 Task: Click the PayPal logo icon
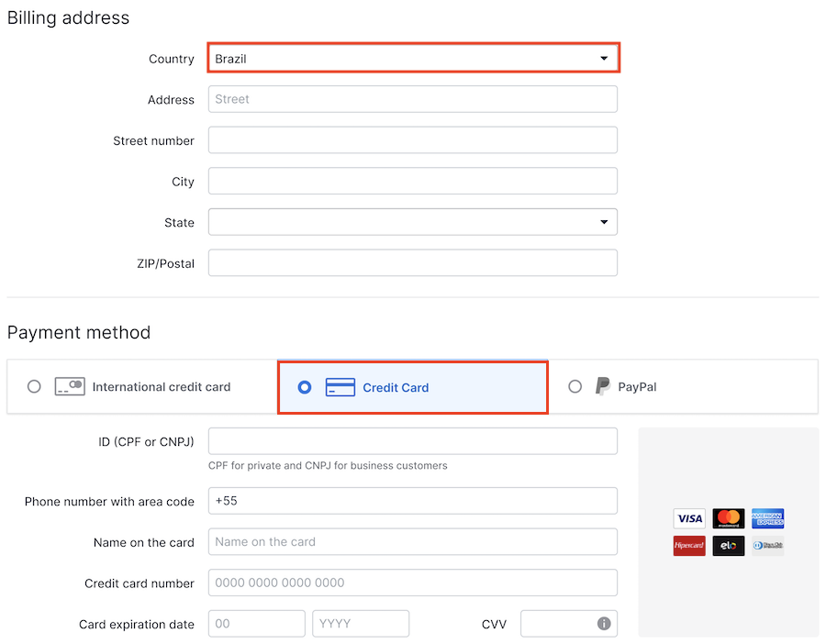pyautogui.click(x=602, y=386)
